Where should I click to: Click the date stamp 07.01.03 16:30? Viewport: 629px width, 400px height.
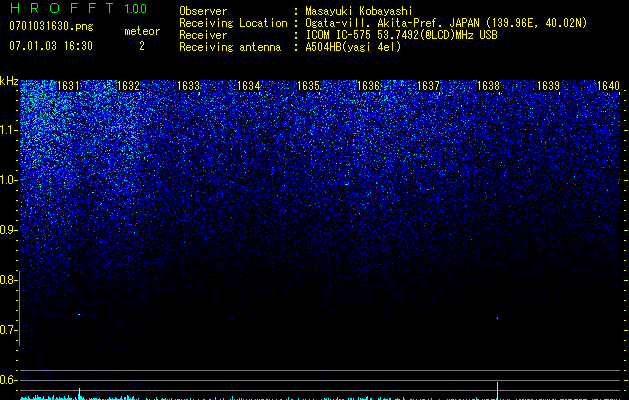click(x=51, y=46)
